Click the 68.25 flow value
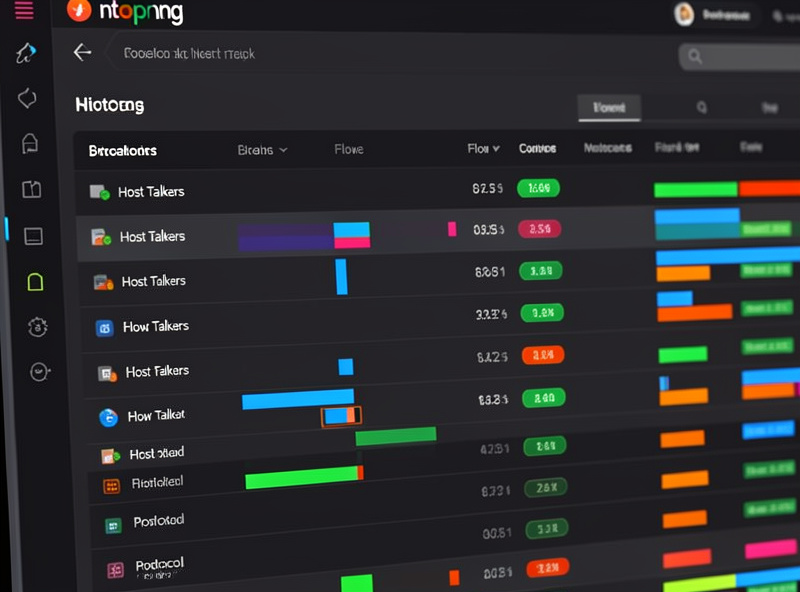800x592 pixels. (493, 399)
